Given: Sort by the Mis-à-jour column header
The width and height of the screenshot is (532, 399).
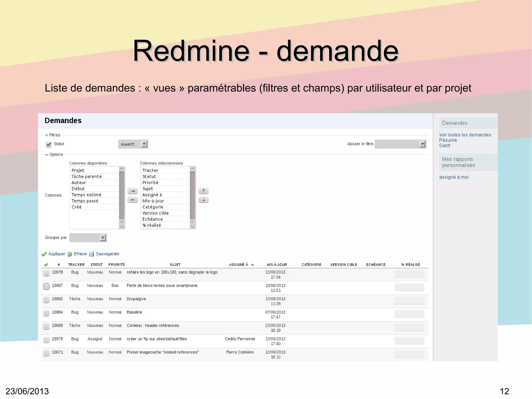Looking at the screenshot, I should point(277,265).
